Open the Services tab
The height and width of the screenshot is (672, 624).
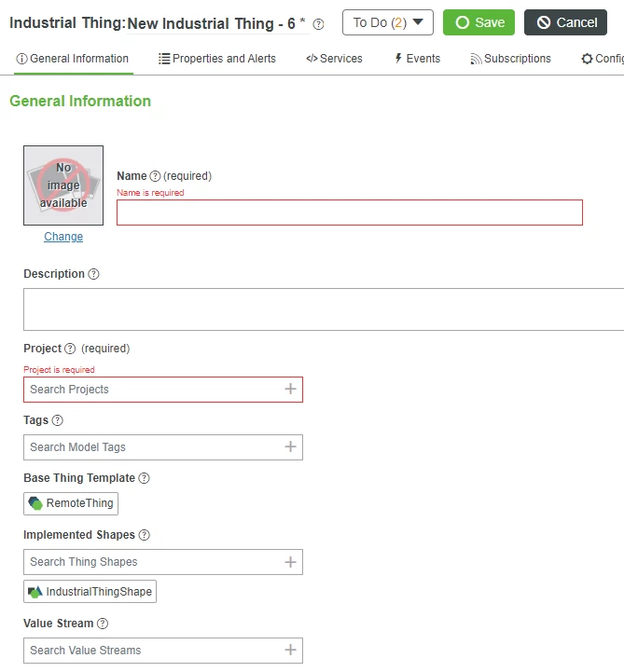point(334,59)
